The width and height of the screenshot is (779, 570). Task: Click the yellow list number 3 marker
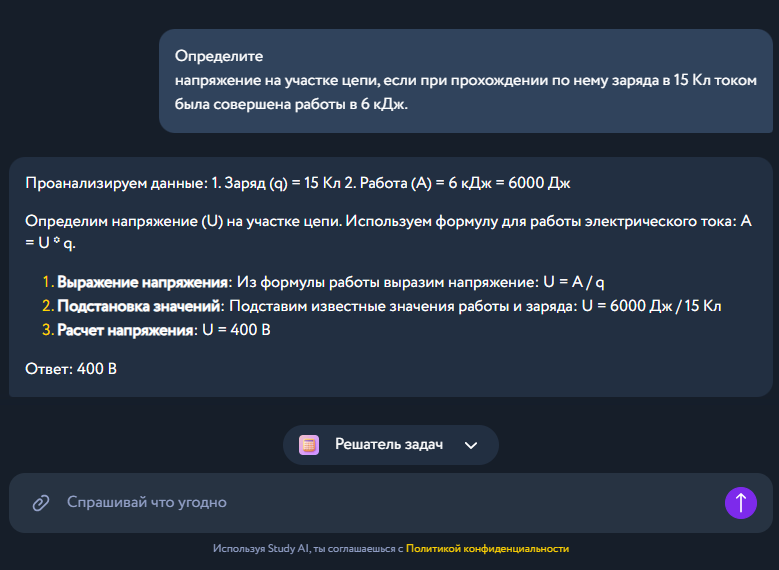47,330
